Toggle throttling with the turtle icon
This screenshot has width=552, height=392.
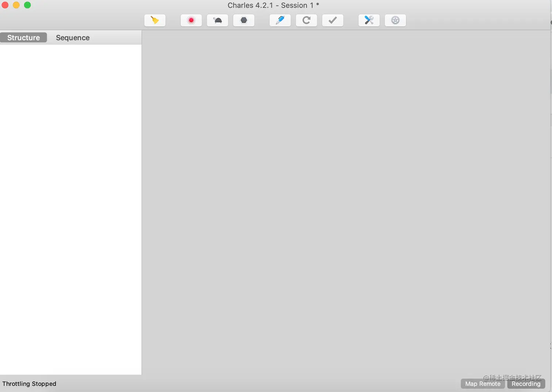(x=218, y=20)
